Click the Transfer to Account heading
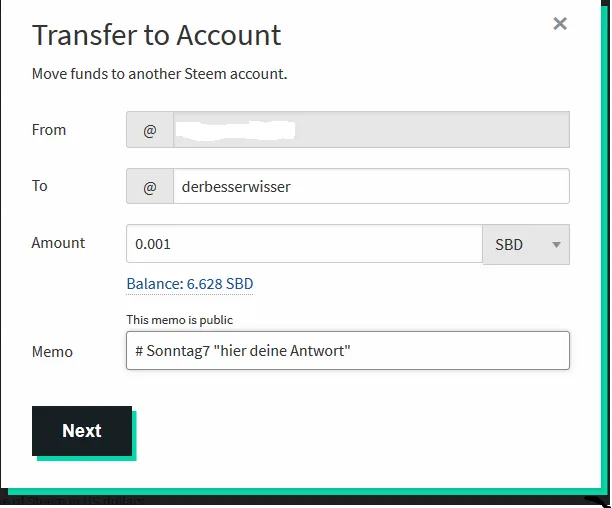This screenshot has height=508, width=612. tap(157, 35)
